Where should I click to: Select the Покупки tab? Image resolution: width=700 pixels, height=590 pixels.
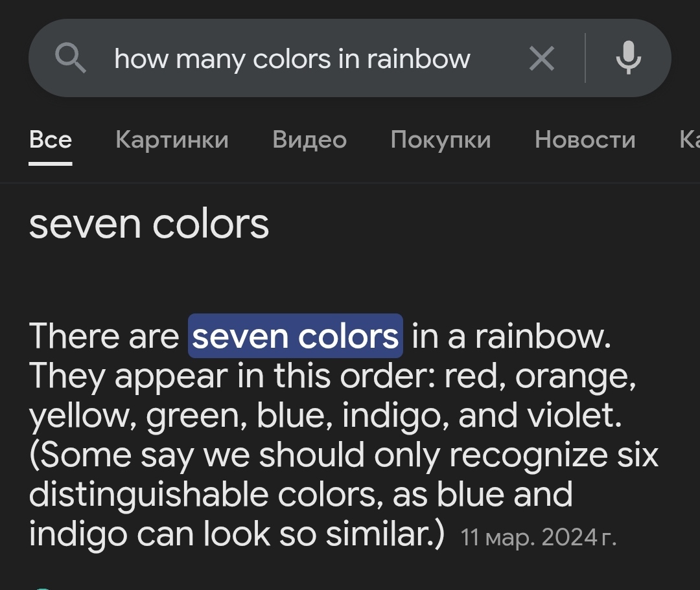coord(441,140)
